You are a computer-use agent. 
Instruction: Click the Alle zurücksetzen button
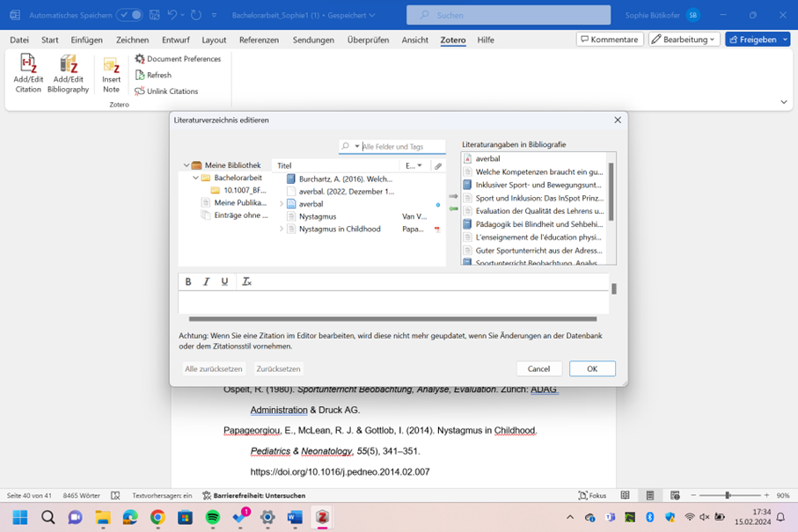(214, 368)
